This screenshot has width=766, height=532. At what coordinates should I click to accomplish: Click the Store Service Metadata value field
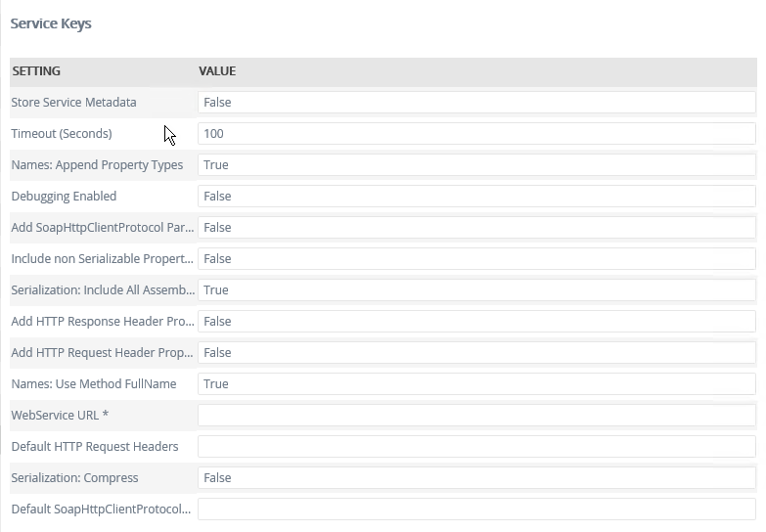tap(476, 103)
